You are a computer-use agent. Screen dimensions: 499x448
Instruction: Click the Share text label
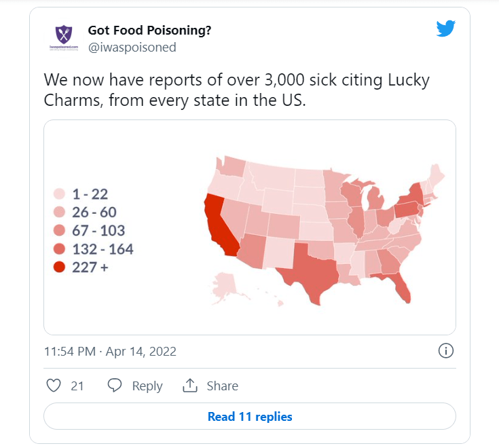223,386
